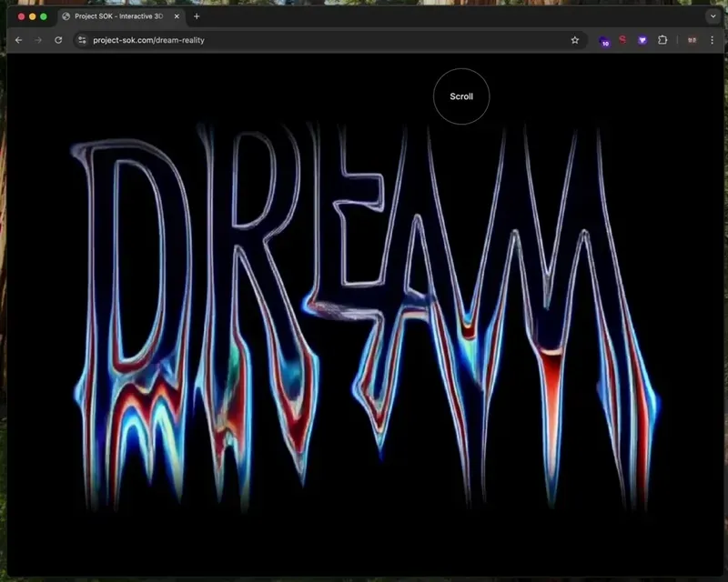Click the green fullscreen window button

pyautogui.click(x=44, y=16)
